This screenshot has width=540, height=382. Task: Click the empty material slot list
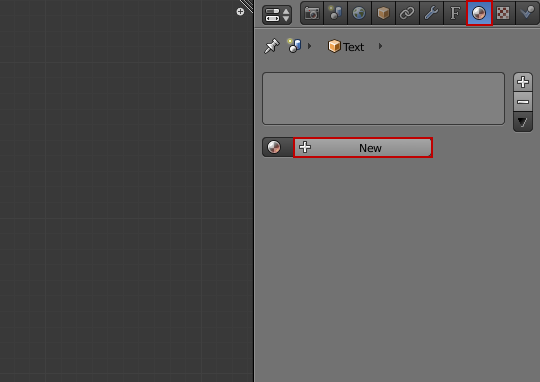coord(383,99)
